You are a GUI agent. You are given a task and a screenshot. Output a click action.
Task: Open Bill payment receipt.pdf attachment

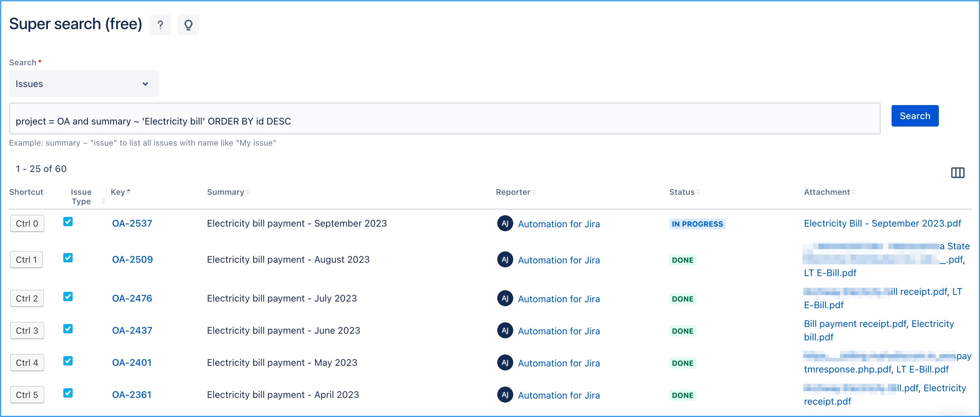[x=855, y=324]
